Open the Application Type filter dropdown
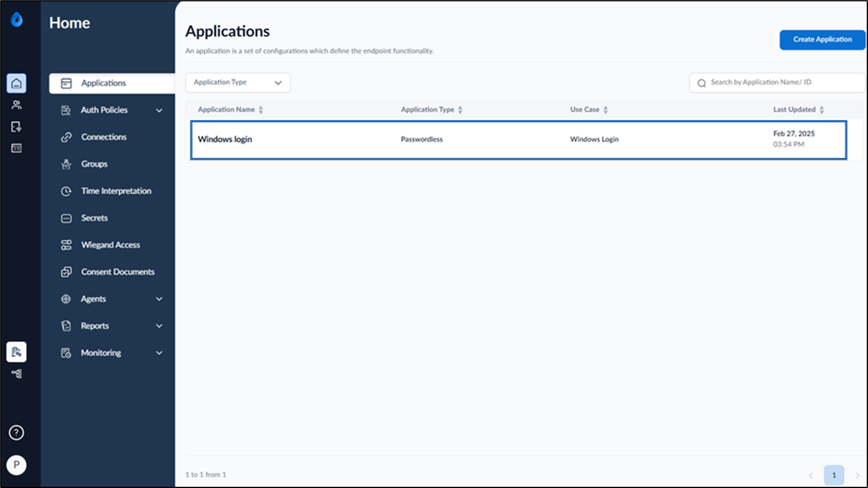This screenshot has height=488, width=868. tap(238, 83)
